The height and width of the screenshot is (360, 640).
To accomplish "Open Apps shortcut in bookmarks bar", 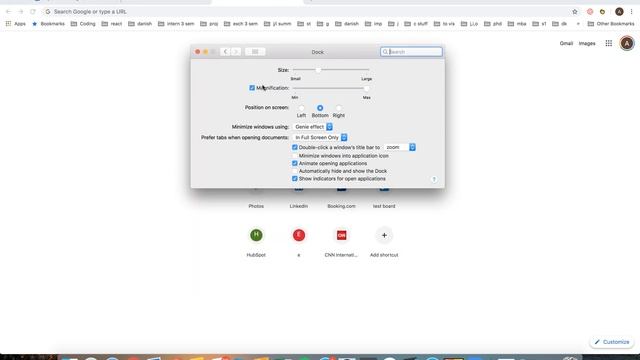I will tap(16, 24).
